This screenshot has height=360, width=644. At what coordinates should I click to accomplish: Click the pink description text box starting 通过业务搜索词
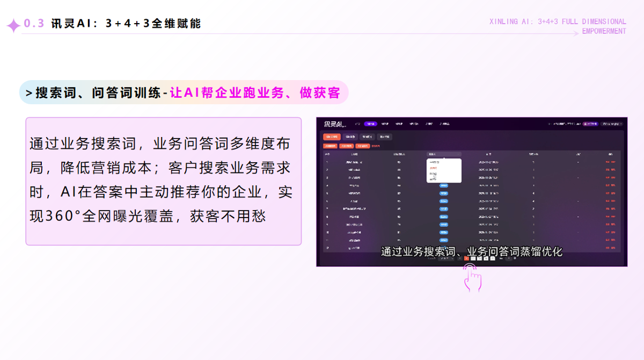163,181
